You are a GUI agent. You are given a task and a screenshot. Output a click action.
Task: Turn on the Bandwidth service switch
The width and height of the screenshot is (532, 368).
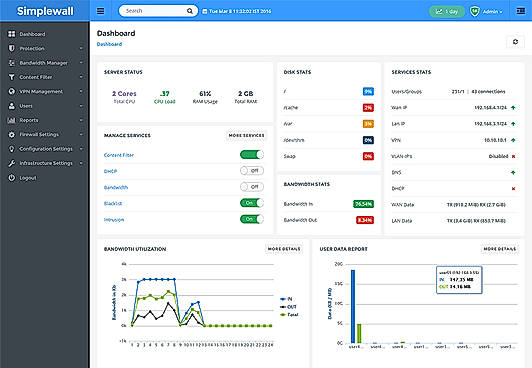[252, 187]
